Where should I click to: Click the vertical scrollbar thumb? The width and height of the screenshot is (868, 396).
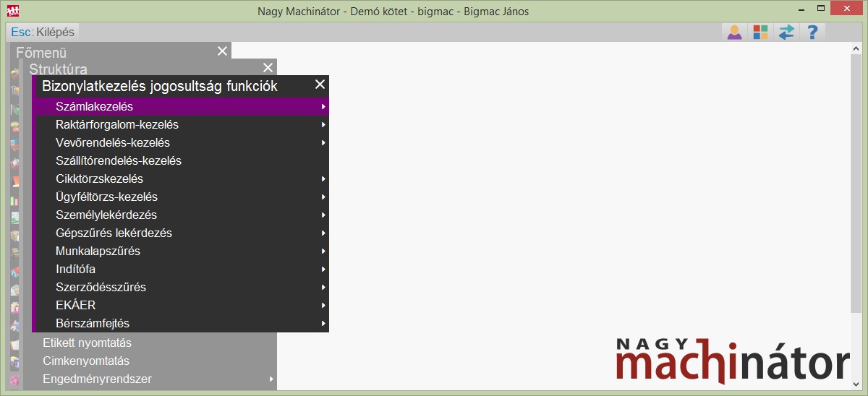[856, 183]
